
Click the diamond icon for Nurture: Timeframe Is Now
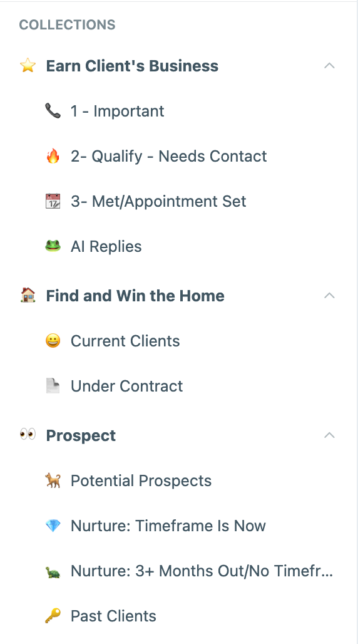tap(53, 526)
